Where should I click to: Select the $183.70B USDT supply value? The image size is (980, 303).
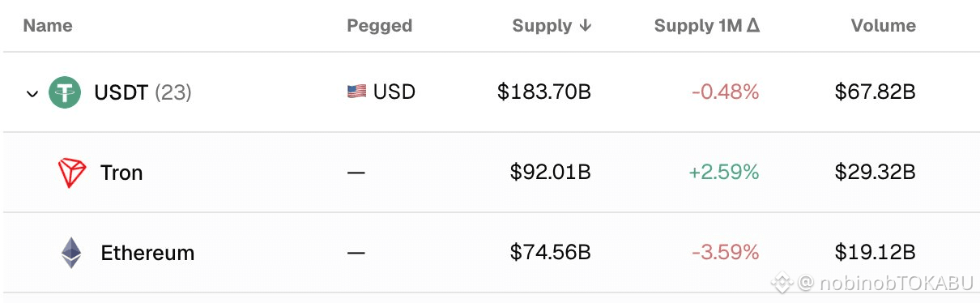point(544,92)
